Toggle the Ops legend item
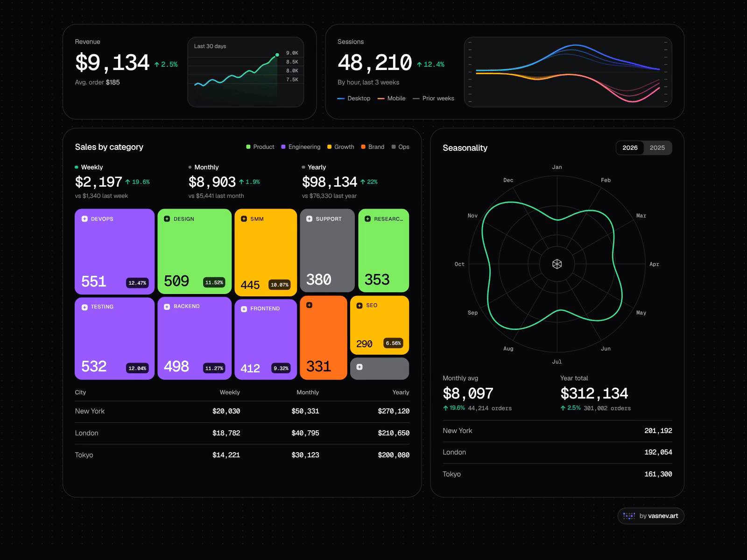This screenshot has height=560, width=747. click(401, 147)
